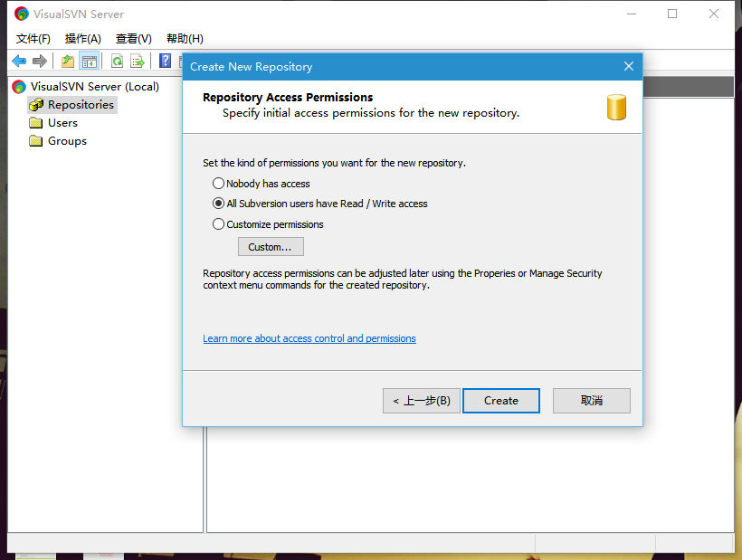Click the Custom... button
742x560 pixels.
(x=271, y=247)
